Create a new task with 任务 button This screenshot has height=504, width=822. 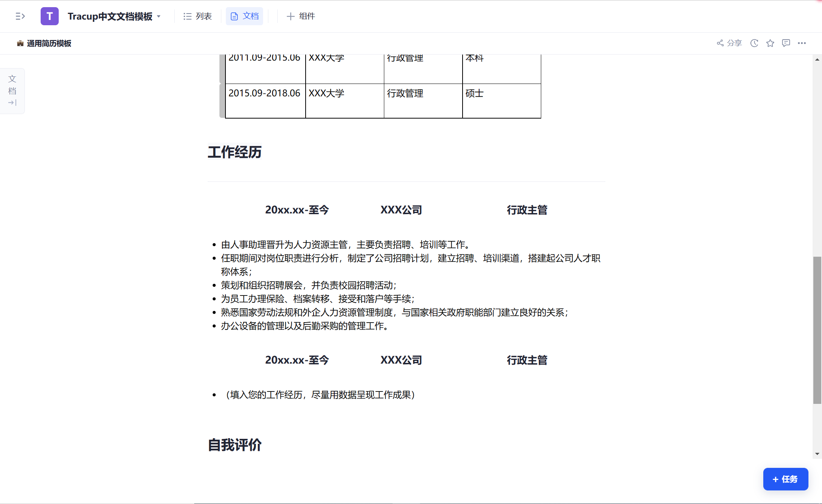(785, 479)
